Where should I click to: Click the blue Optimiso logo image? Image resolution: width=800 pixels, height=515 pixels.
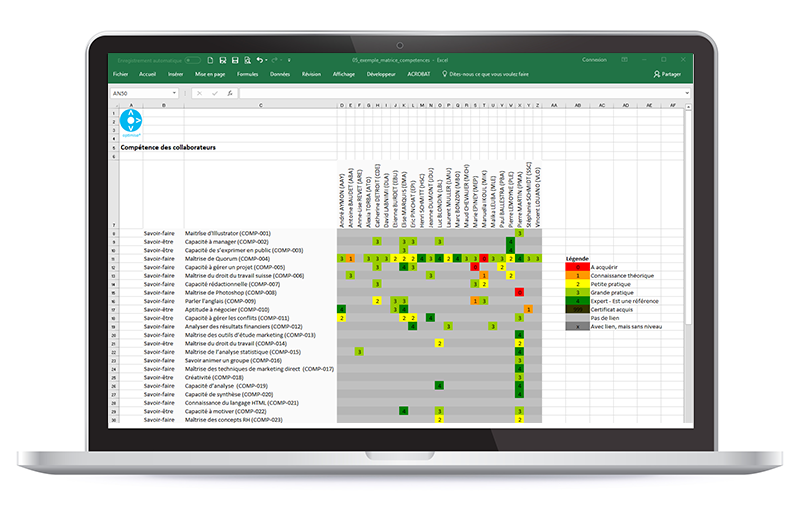click(x=131, y=122)
